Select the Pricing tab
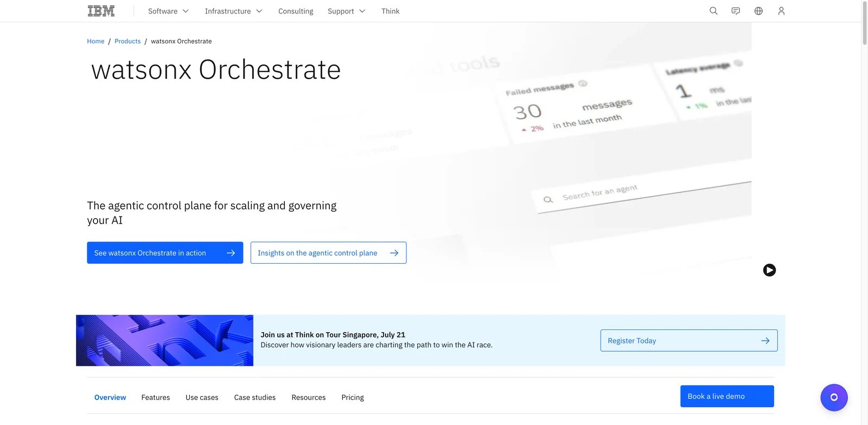868x425 pixels. click(x=353, y=397)
